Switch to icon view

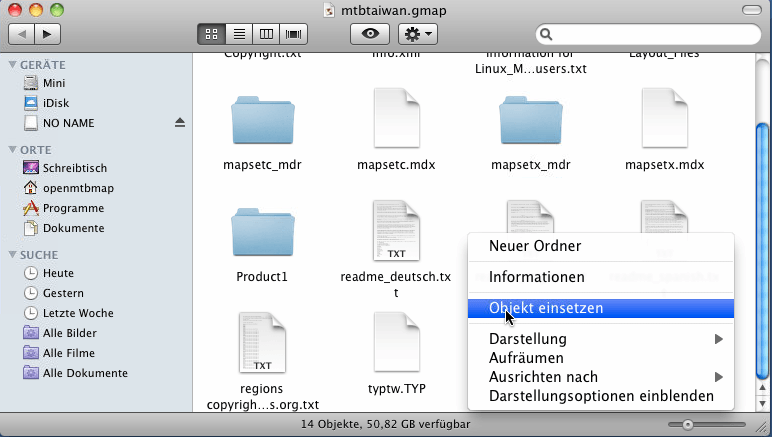click(211, 34)
